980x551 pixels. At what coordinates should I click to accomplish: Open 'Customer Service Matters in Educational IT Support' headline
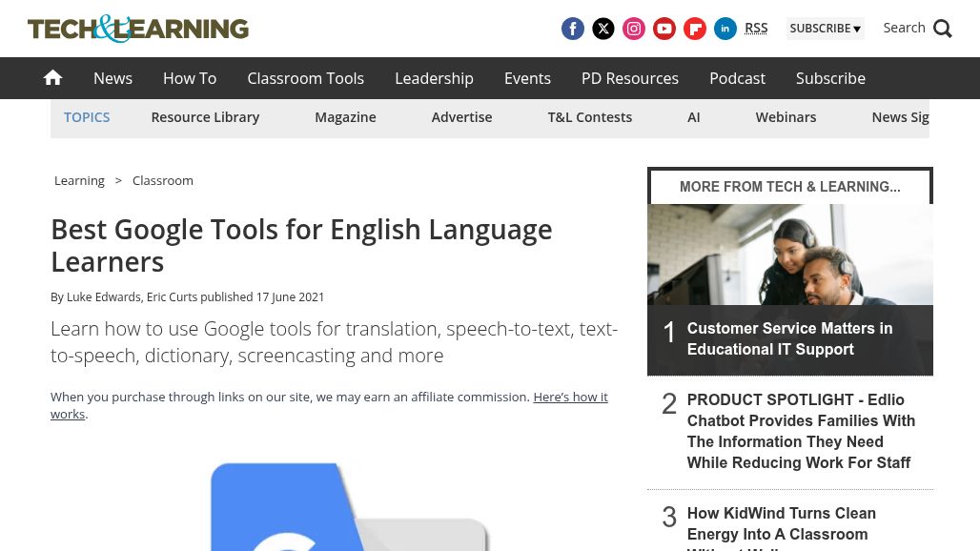pyautogui.click(x=790, y=338)
